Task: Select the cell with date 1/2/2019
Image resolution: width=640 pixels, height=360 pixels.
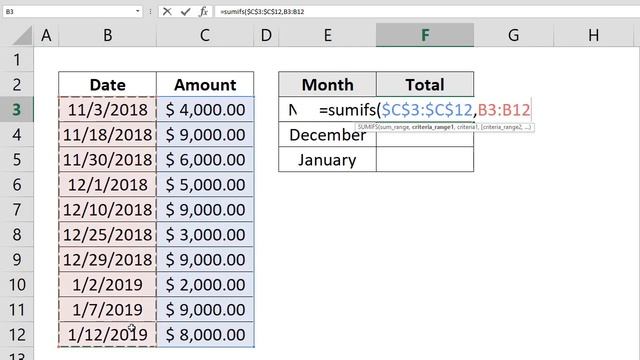Action: tap(107, 284)
